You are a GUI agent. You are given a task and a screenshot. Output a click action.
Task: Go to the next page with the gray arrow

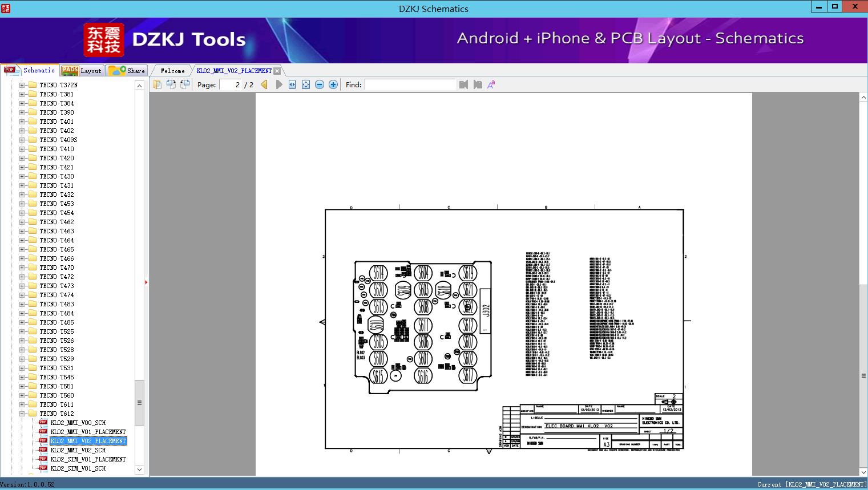click(x=278, y=84)
